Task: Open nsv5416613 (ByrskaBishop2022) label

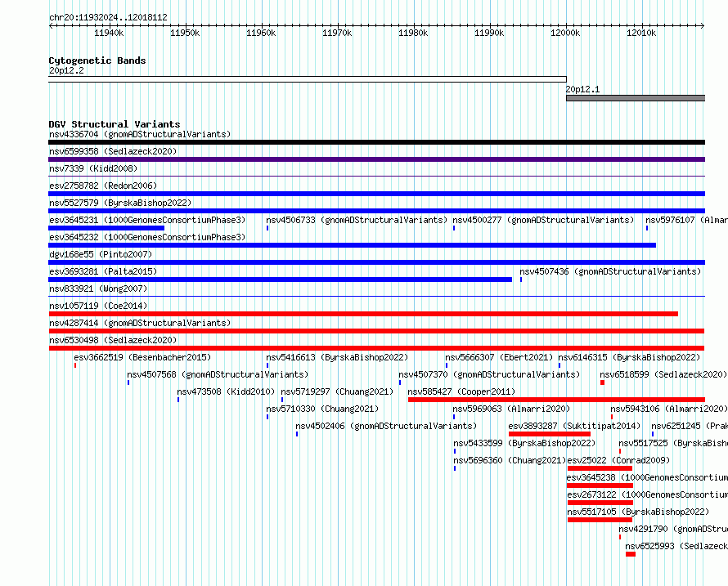Action: pos(337,358)
